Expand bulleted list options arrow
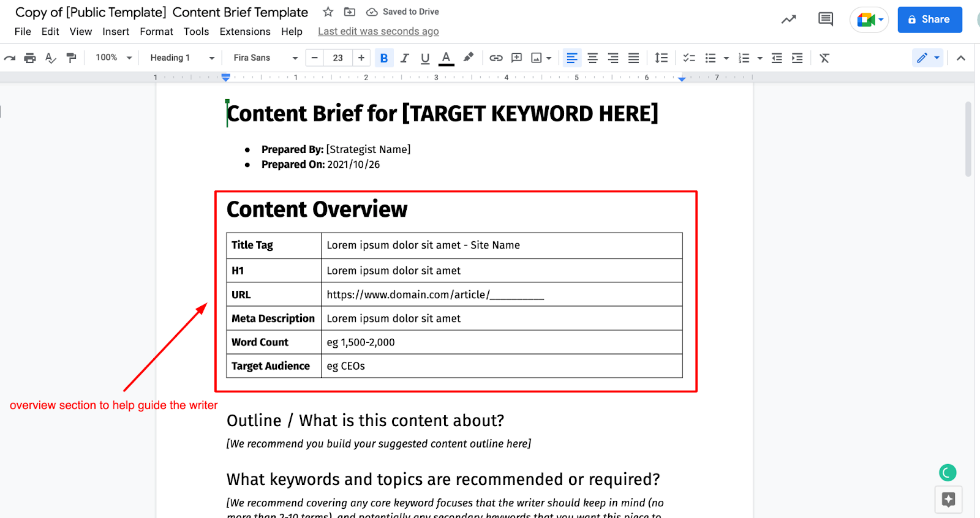The height and width of the screenshot is (518, 980). tap(726, 58)
